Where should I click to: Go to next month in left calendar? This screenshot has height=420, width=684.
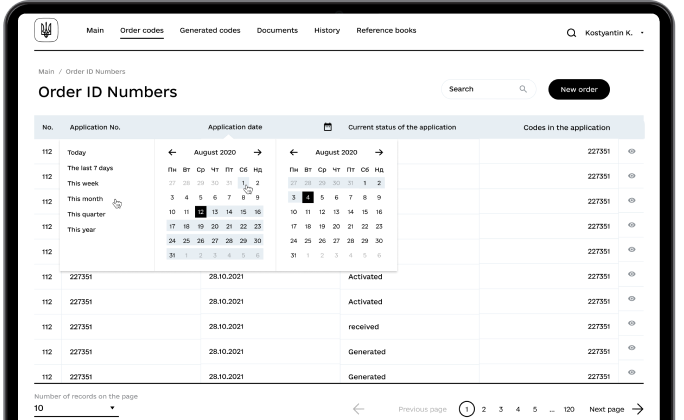tap(258, 152)
